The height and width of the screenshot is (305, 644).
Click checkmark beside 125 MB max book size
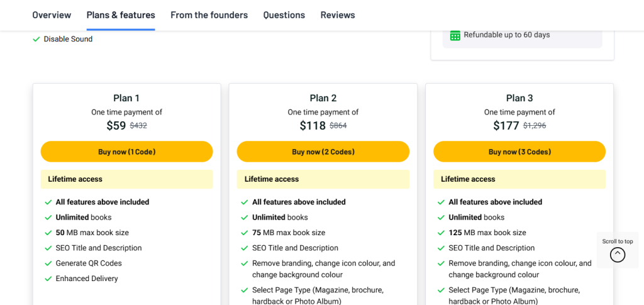pos(440,233)
